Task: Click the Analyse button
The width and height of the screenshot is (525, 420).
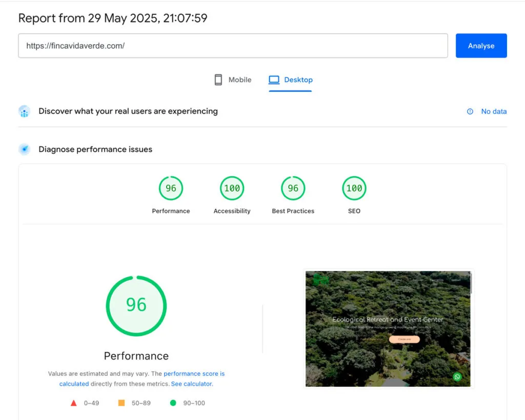Action: point(481,46)
